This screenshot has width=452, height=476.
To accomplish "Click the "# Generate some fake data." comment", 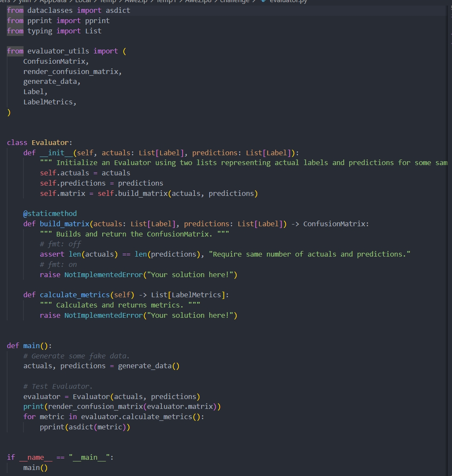I will [76, 356].
